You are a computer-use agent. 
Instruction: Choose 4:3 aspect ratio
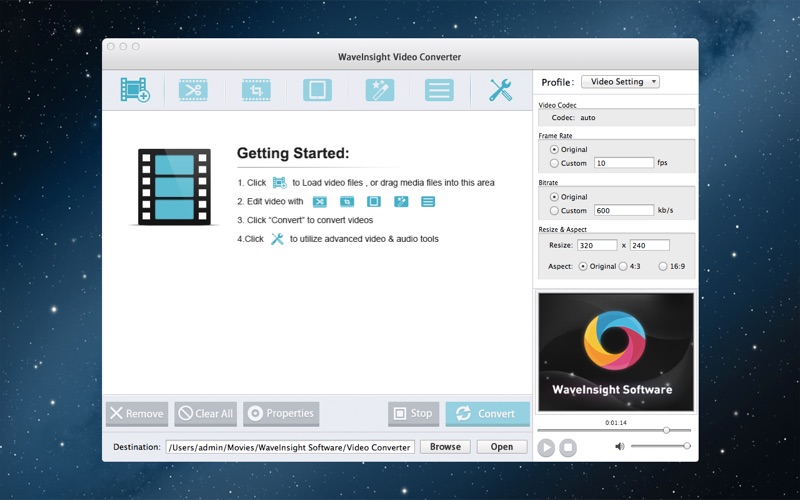(623, 266)
